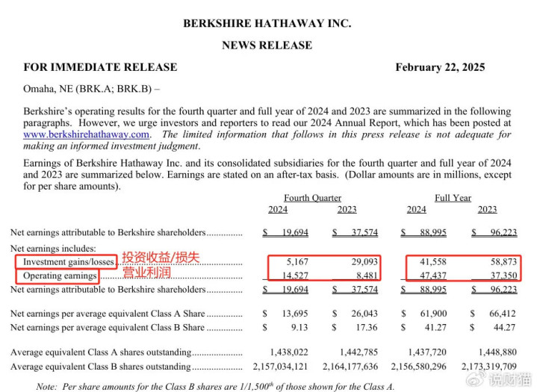Click Class A shares outstanding 1,438,022

[289, 352]
